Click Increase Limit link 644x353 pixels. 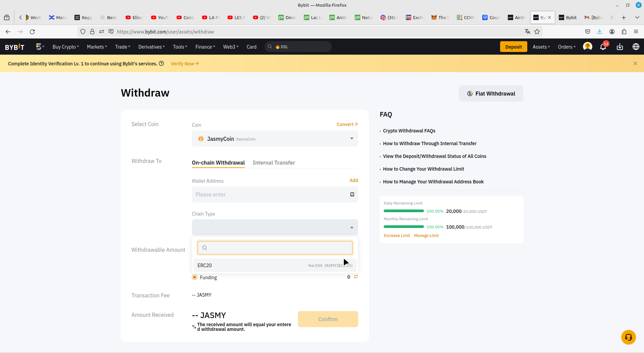pos(397,236)
